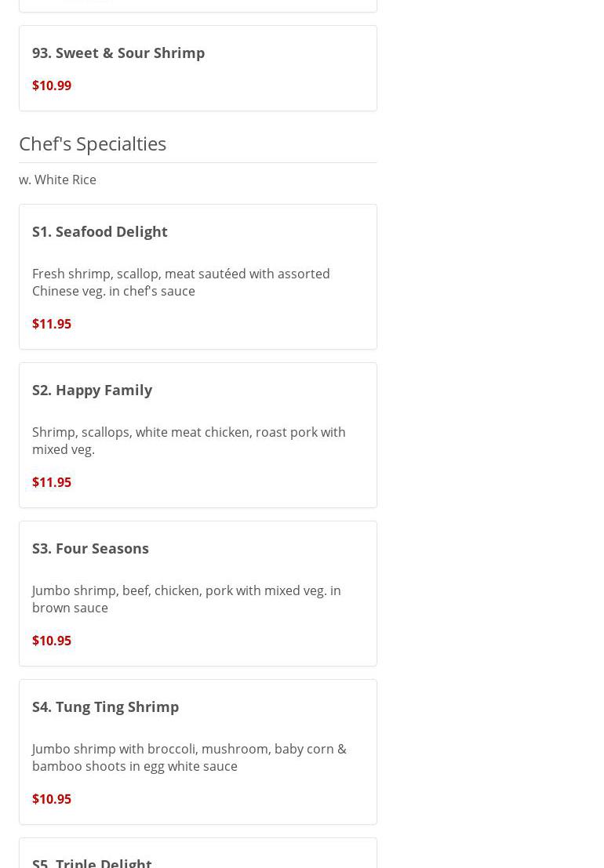
Task: Open the S4. Tung Ting Shrimp item
Action: click(x=105, y=706)
